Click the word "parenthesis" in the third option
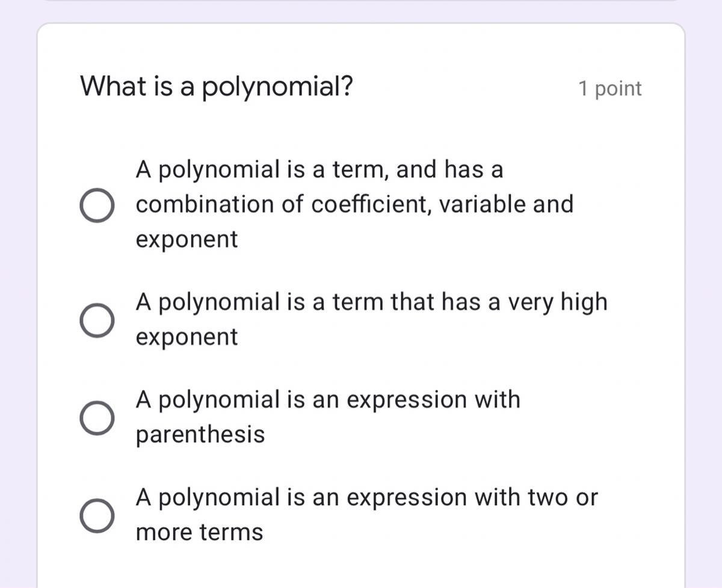 (200, 434)
